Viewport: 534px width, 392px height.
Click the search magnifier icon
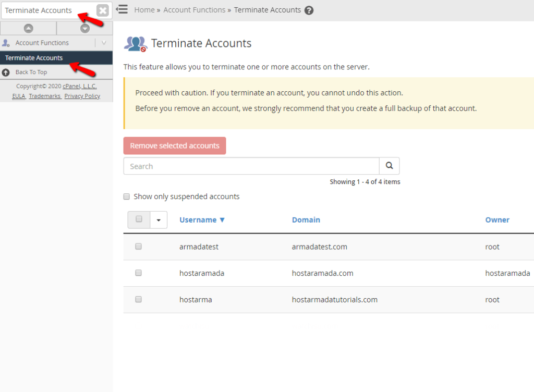point(389,166)
